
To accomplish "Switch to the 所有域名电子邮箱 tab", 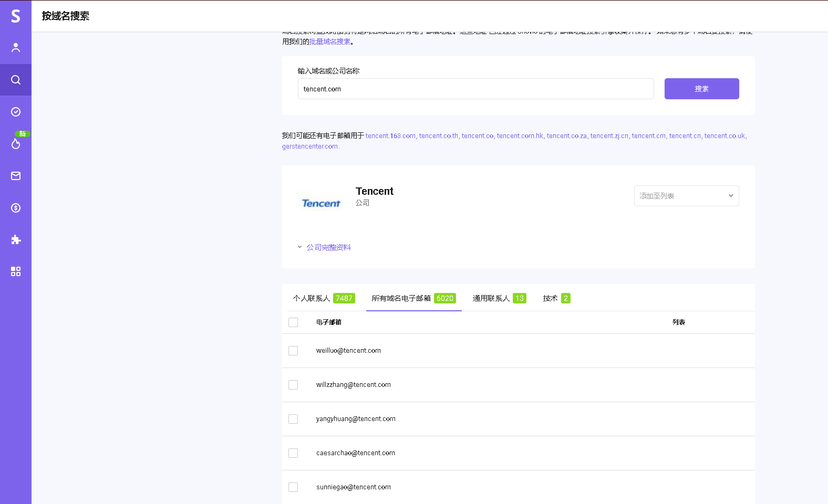I will click(x=413, y=298).
